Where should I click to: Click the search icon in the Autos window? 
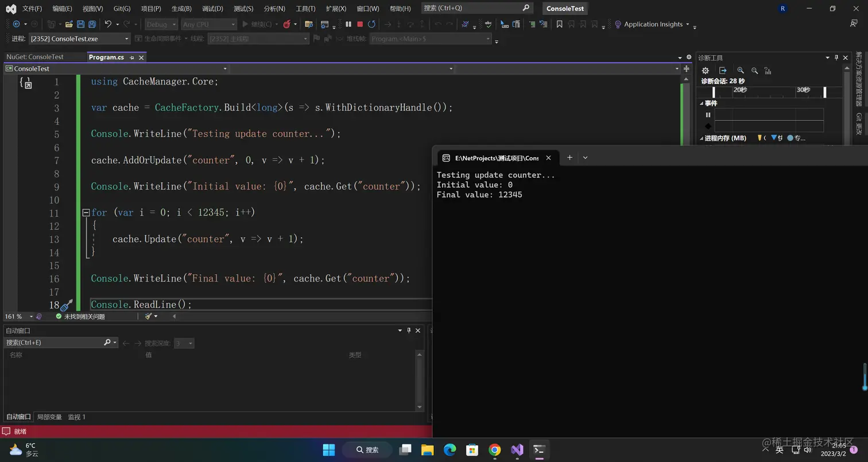pyautogui.click(x=107, y=342)
